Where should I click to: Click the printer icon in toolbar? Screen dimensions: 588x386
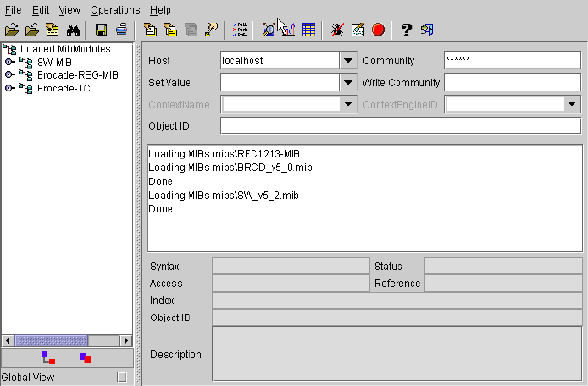point(121,30)
